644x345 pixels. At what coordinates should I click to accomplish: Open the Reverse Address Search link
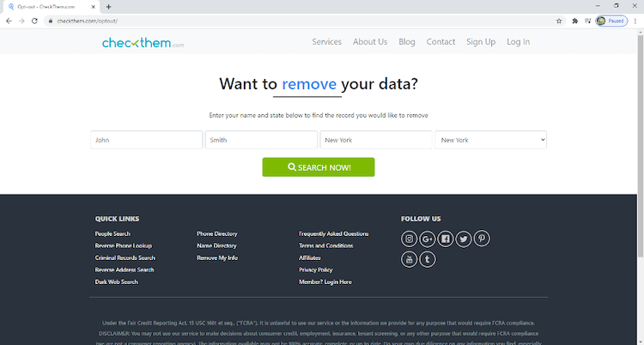125,269
